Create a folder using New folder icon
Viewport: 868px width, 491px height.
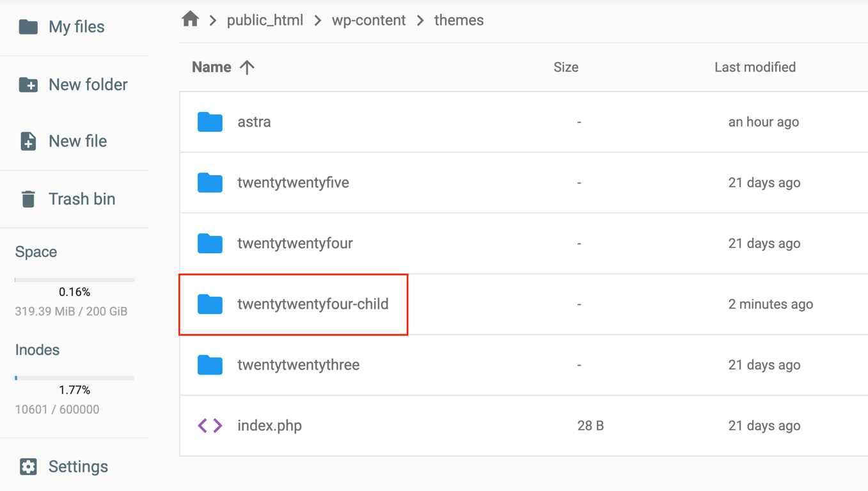click(x=28, y=84)
